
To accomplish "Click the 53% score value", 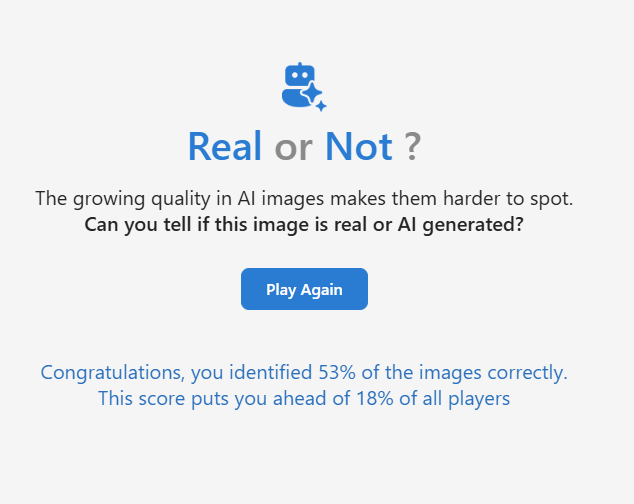I will [x=337, y=373].
